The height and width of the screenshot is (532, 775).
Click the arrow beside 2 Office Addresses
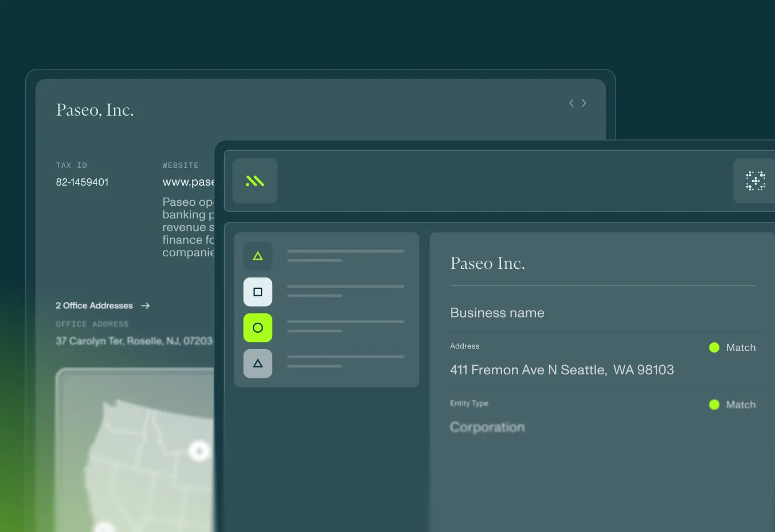pyautogui.click(x=146, y=306)
